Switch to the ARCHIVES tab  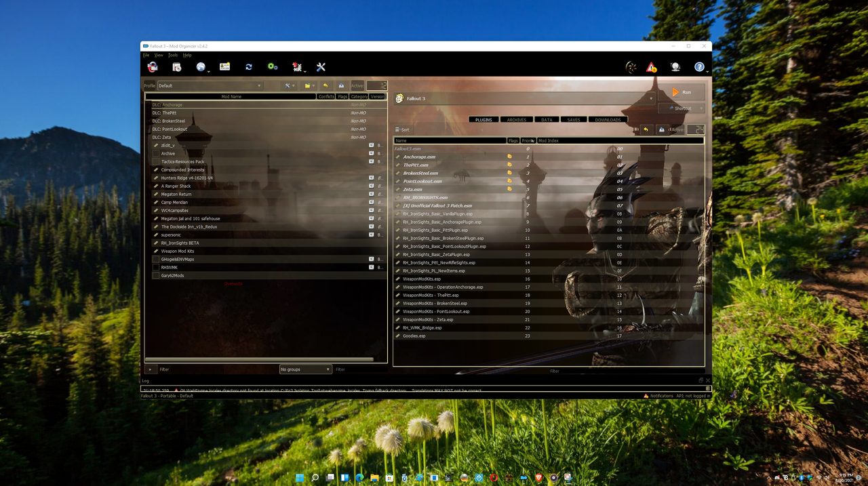(517, 119)
